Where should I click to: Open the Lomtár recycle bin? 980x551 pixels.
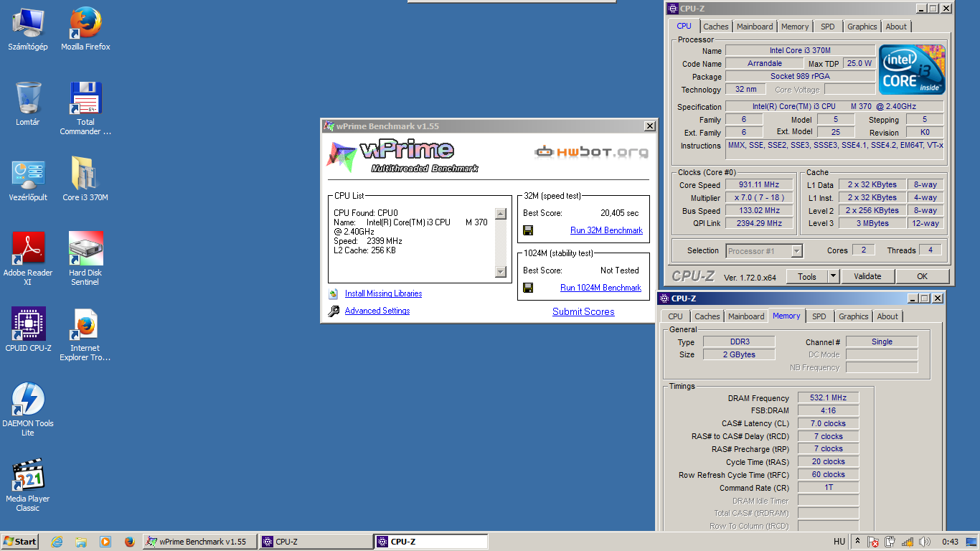click(x=28, y=105)
